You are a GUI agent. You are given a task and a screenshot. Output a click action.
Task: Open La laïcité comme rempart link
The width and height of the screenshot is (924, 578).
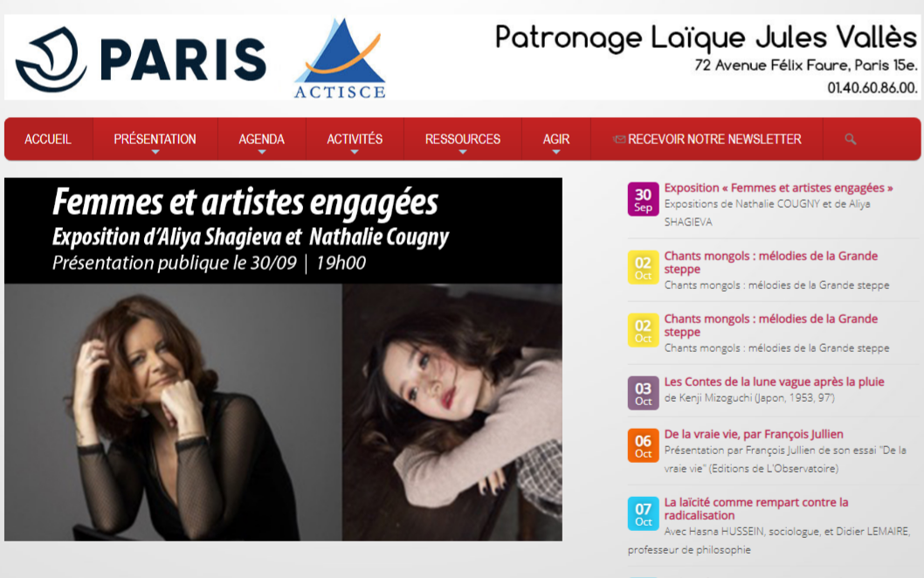tap(756, 508)
